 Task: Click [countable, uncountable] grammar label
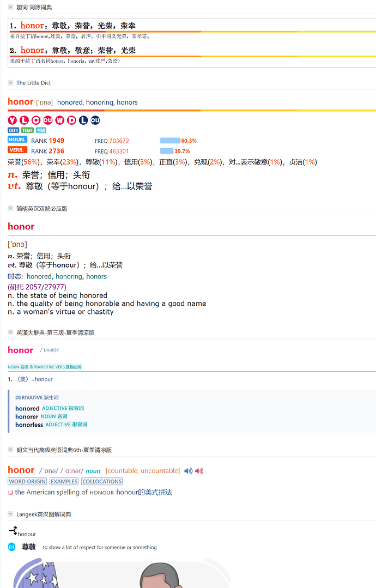pyautogui.click(x=143, y=471)
